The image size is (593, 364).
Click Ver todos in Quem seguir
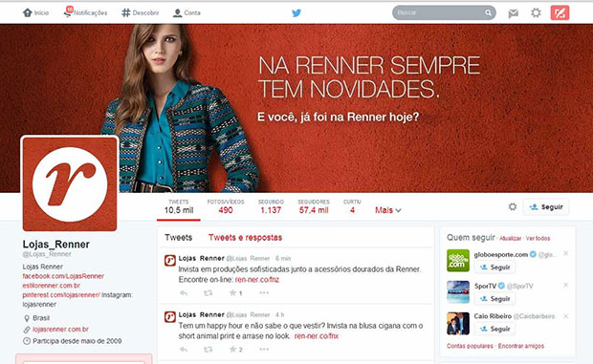[x=538, y=238]
